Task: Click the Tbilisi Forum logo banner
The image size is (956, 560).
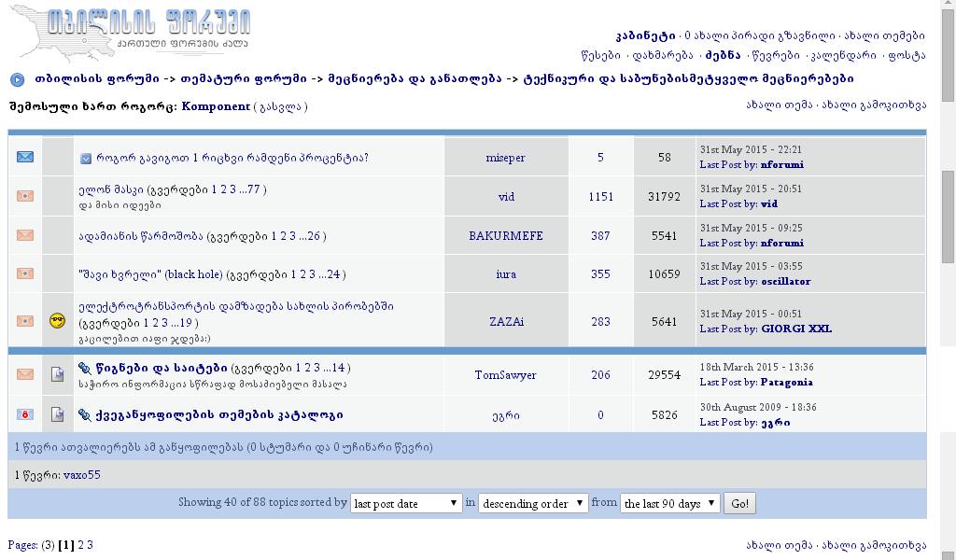Action: (x=130, y=32)
